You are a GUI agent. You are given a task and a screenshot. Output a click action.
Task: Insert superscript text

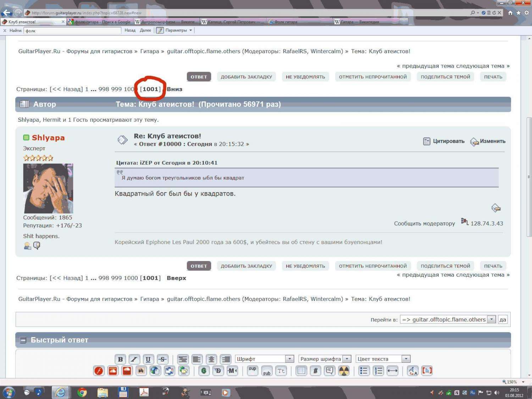(253, 371)
